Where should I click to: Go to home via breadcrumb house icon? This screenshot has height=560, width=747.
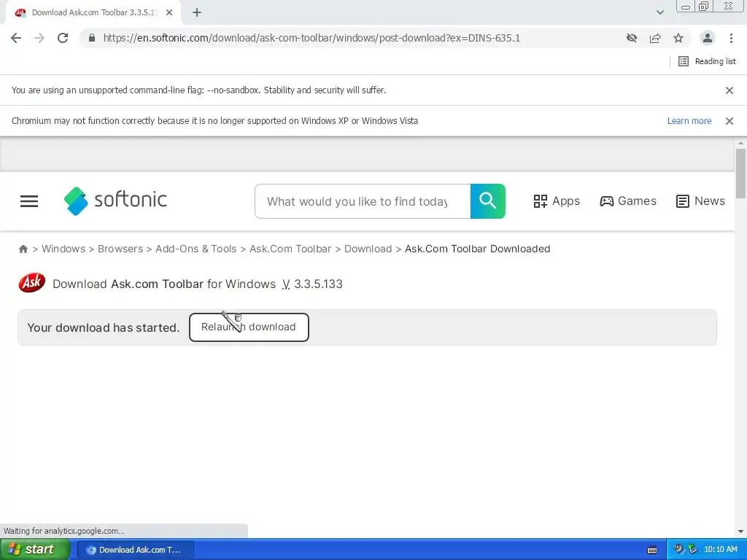(x=23, y=249)
